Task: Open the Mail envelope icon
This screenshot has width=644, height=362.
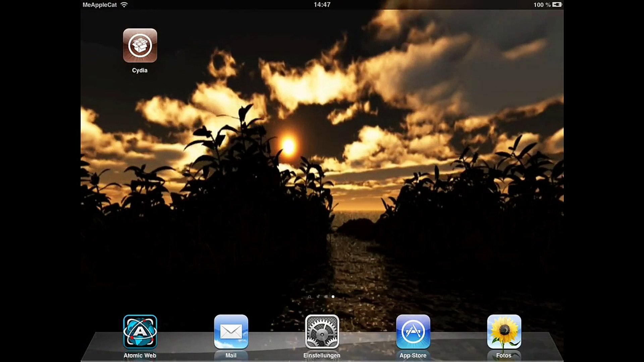Action: (x=231, y=332)
